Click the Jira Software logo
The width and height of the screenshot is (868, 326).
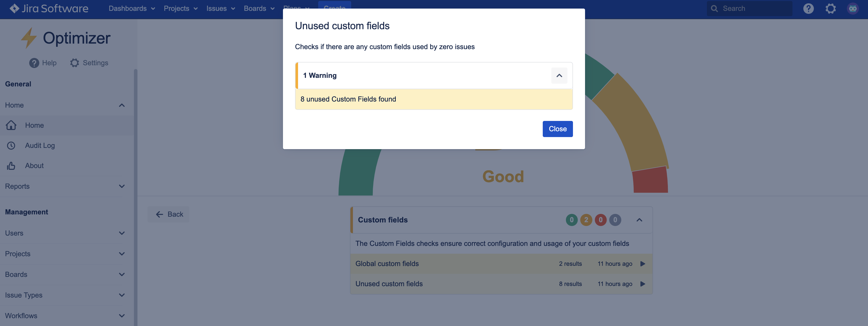[49, 8]
